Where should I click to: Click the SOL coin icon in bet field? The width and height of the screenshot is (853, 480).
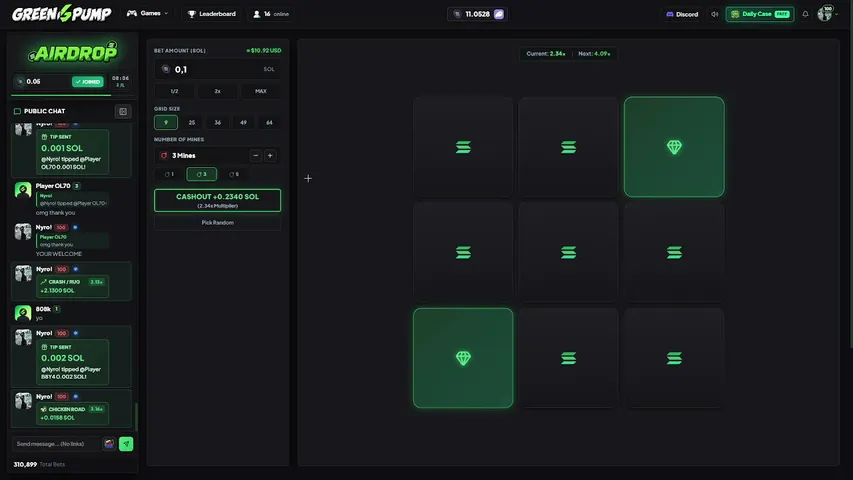click(166, 70)
